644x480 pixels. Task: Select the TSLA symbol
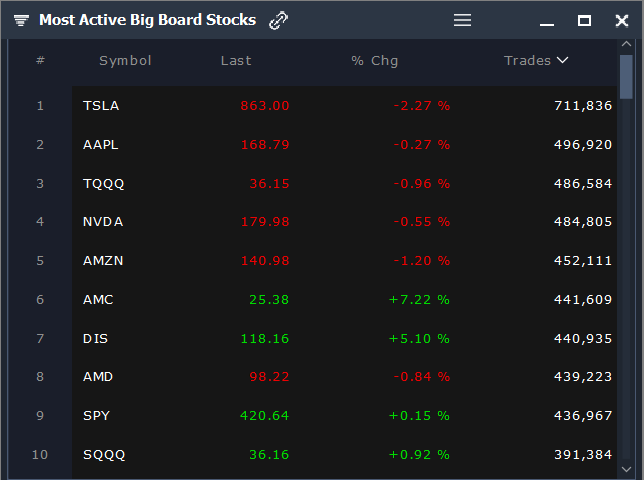point(101,106)
